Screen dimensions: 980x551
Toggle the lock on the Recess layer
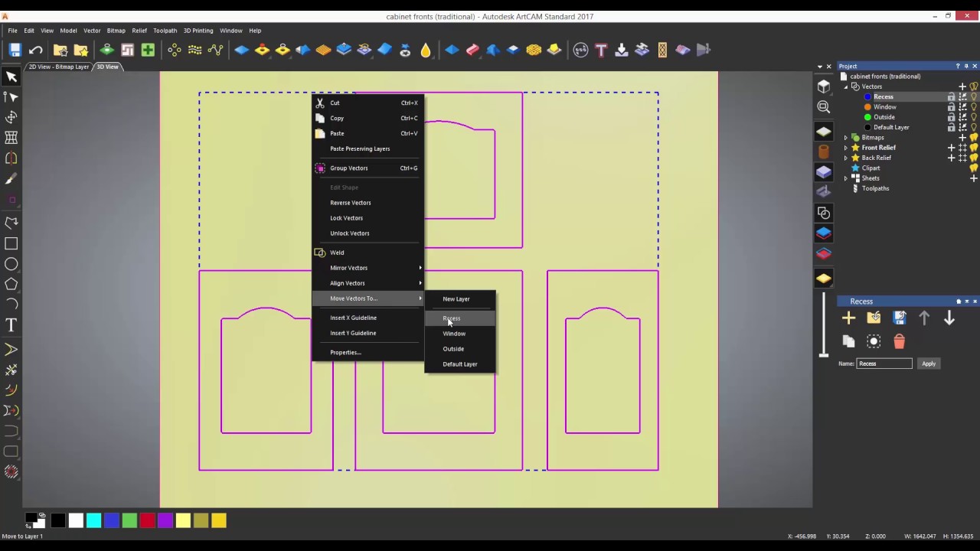952,96
